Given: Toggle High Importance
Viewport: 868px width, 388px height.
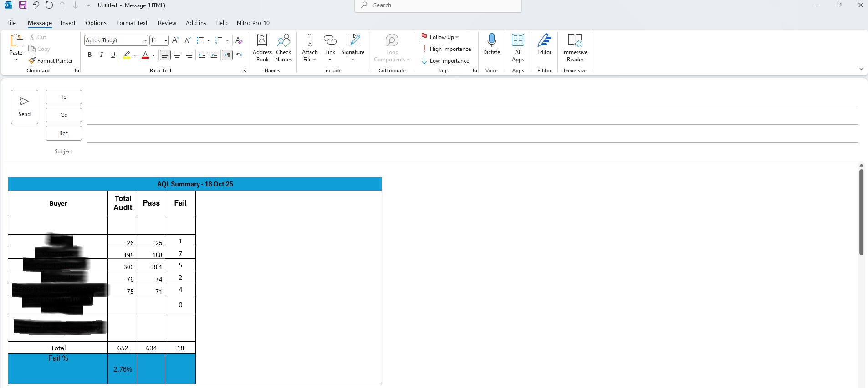Looking at the screenshot, I should click(x=446, y=49).
